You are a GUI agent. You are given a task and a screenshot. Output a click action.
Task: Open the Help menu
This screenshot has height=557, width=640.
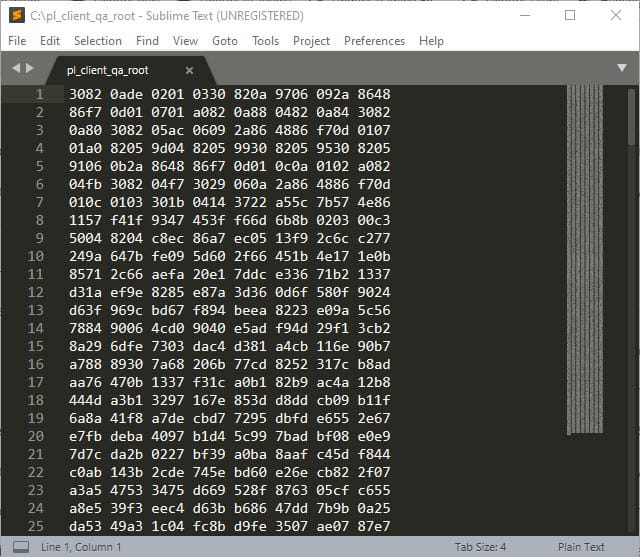[x=431, y=41]
